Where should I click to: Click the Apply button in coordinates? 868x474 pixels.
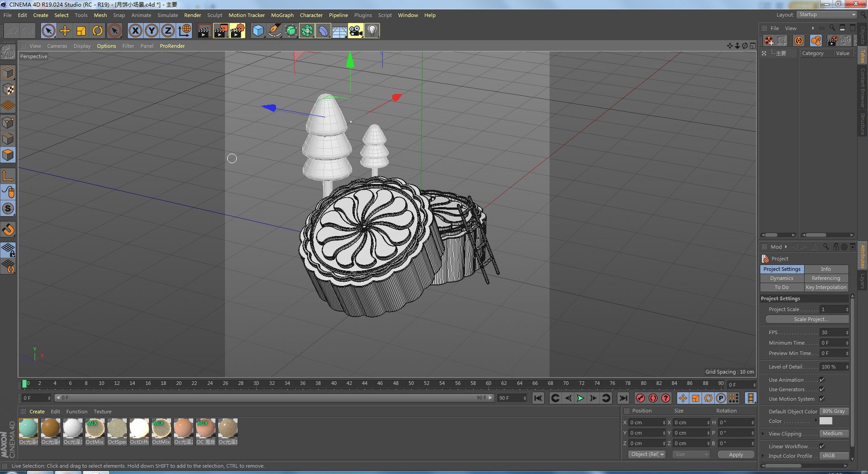pos(736,455)
